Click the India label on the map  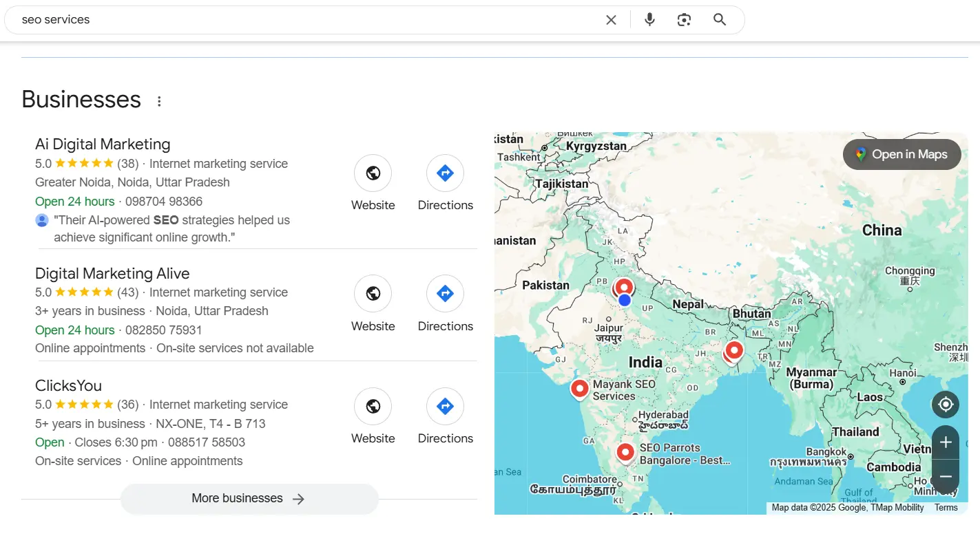[x=645, y=362]
